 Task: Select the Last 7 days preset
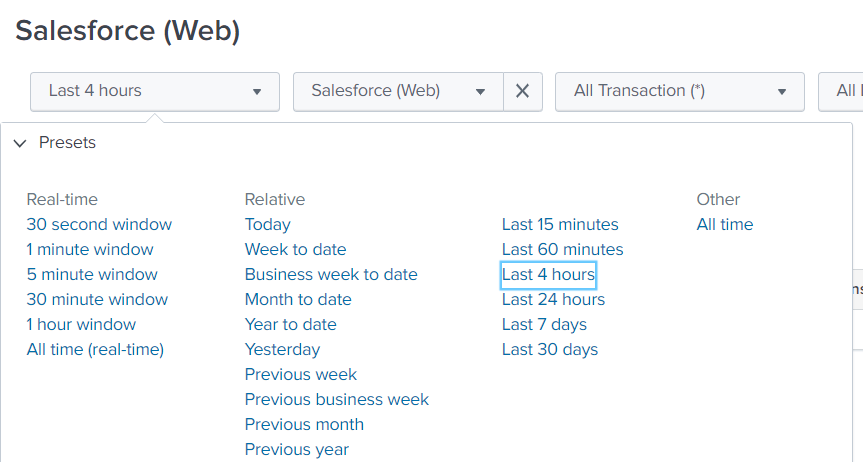544,325
